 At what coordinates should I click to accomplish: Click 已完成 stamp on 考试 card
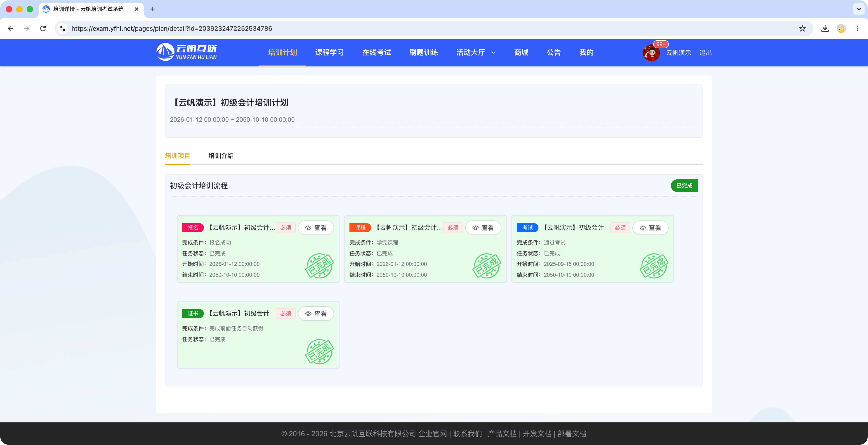pos(654,266)
